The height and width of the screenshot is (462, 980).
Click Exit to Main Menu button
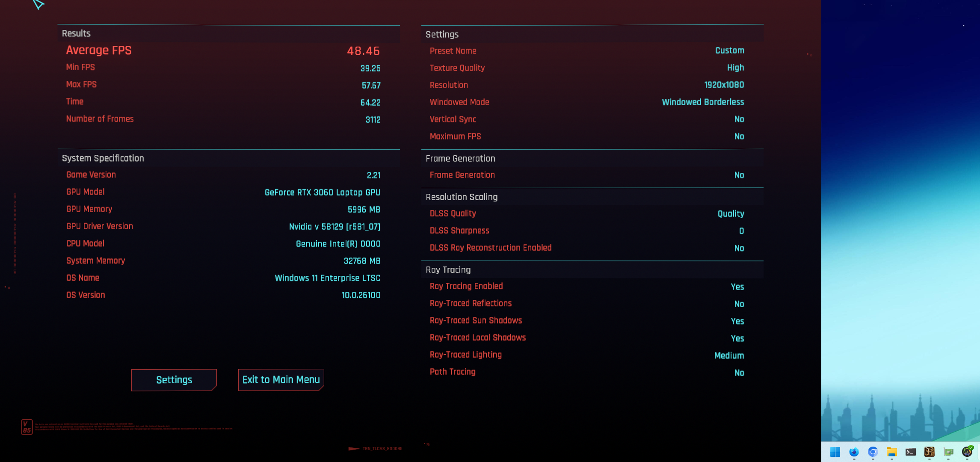(x=281, y=380)
